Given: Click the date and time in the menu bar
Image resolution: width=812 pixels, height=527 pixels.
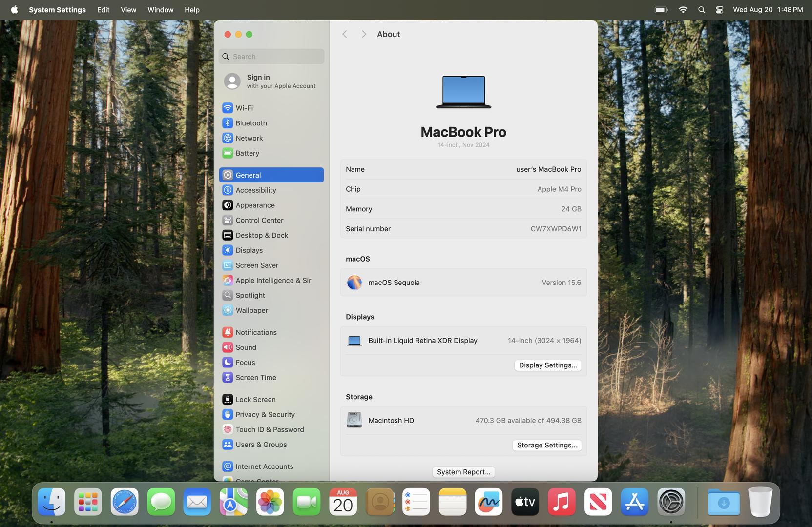Looking at the screenshot, I should point(768,10).
